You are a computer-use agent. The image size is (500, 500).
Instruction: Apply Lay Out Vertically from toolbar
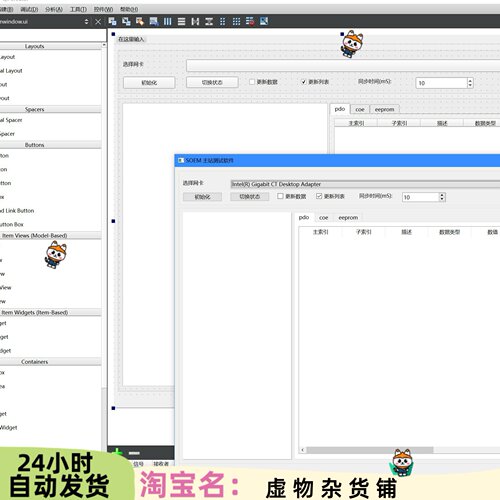click(x=181, y=22)
